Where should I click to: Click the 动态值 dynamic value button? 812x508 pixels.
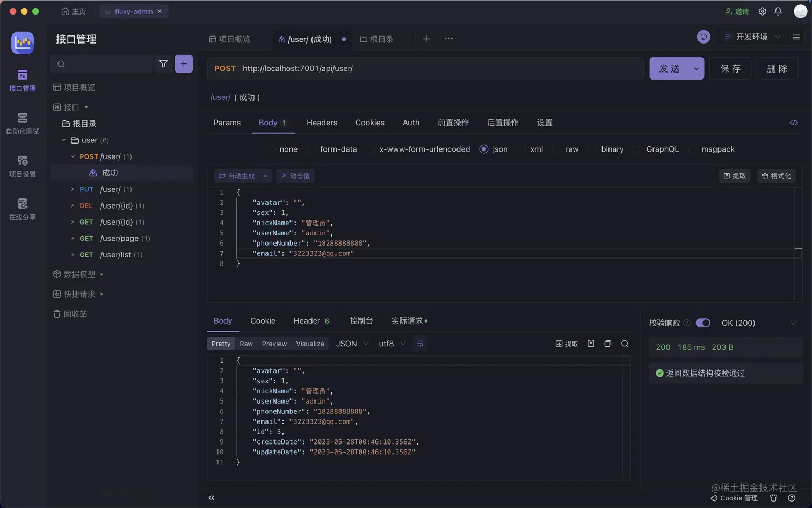(295, 176)
